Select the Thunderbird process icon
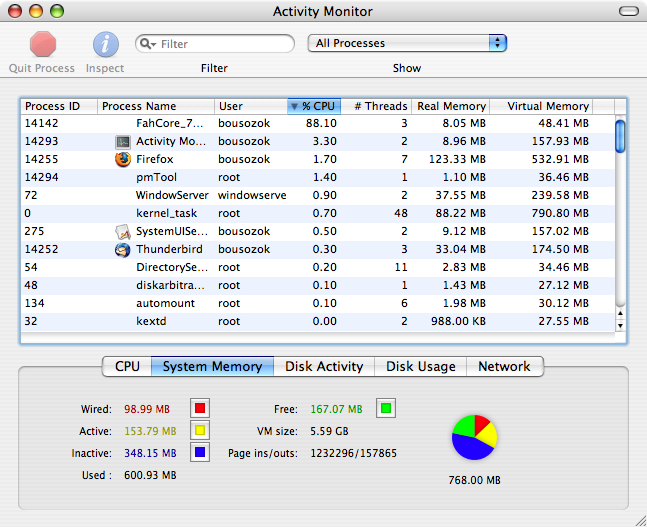 123,250
